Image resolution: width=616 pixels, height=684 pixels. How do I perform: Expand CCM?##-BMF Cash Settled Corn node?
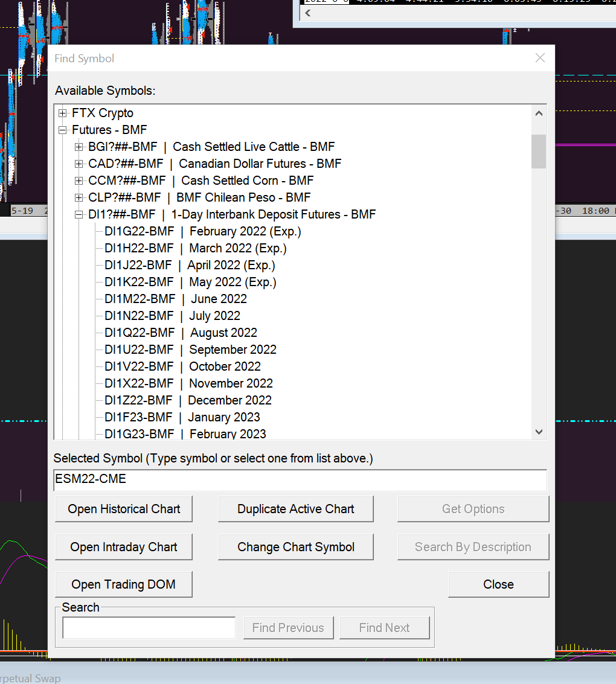coord(79,181)
